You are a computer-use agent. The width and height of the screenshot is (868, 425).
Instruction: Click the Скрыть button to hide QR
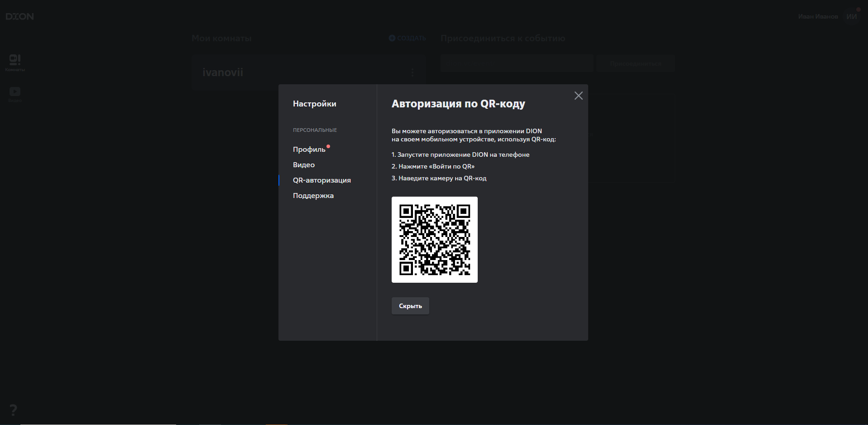pyautogui.click(x=410, y=306)
